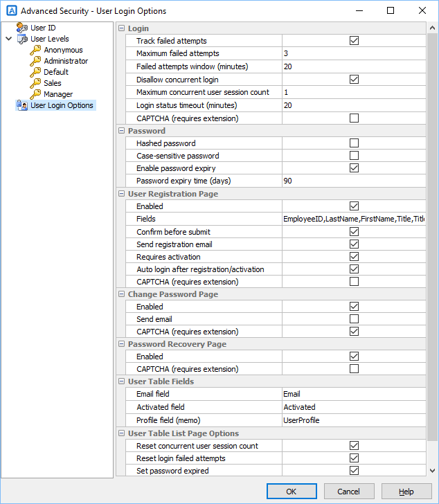Click the vertical scrollbar thumb
This screenshot has height=504, width=439.
coord(433,237)
